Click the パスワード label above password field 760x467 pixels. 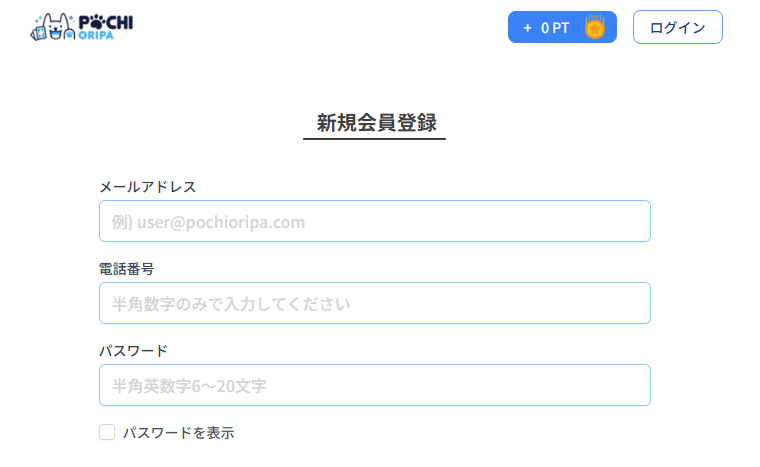[133, 351]
